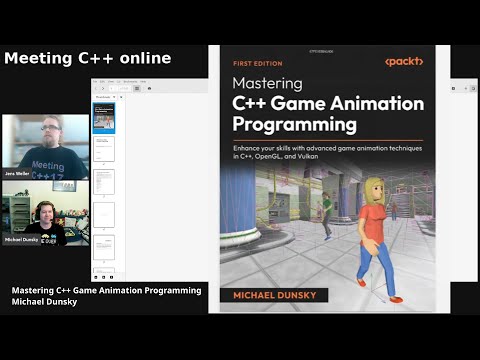Select the fifth page thumbnail in the sidebar
The width and height of the screenshot is (480, 360).
click(104, 247)
